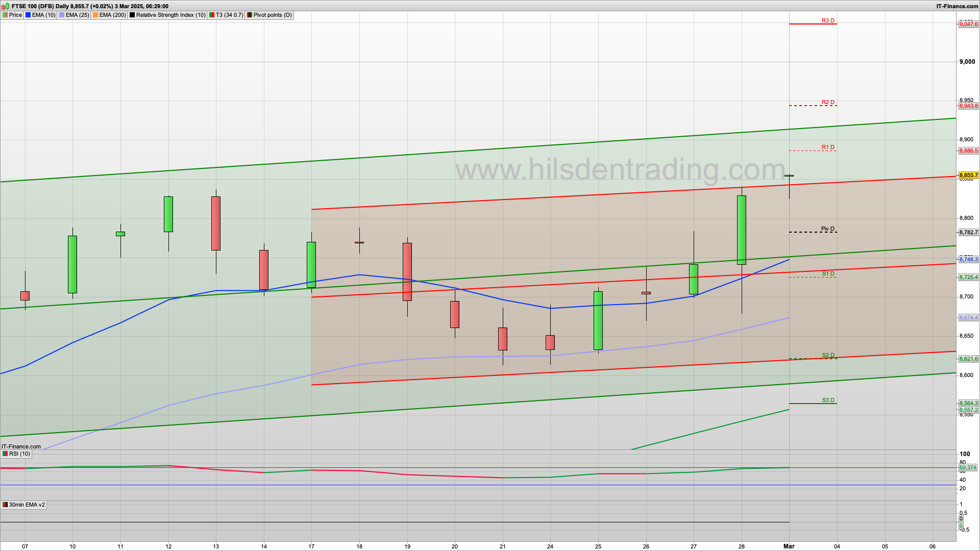Click the R1 D pivot label
This screenshot has width=980, height=551.
click(828, 147)
